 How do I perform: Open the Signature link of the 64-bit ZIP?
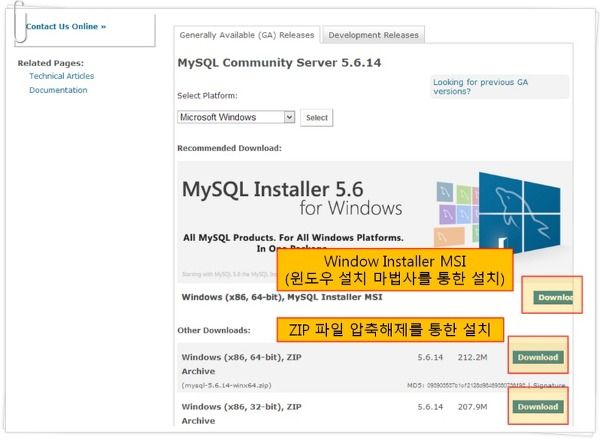click(x=549, y=385)
